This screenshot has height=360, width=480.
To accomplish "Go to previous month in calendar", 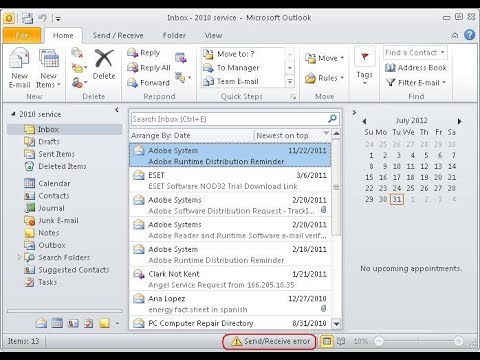I will (x=364, y=121).
